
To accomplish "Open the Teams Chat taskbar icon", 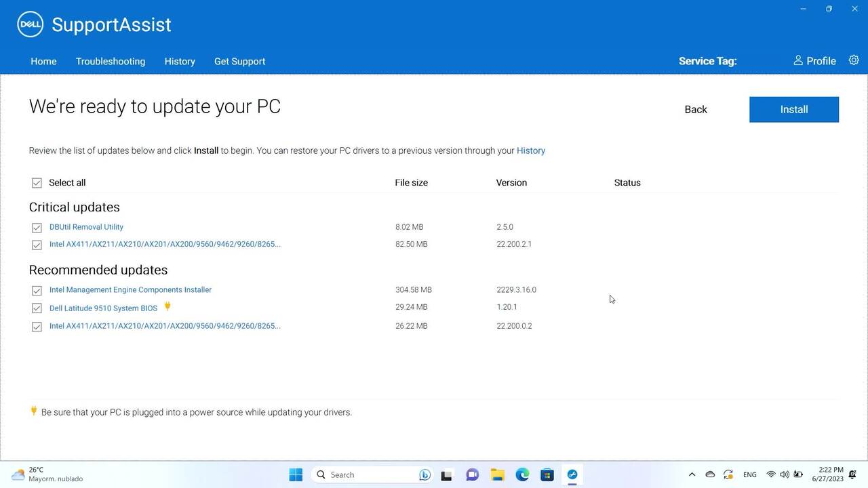I will tap(472, 474).
